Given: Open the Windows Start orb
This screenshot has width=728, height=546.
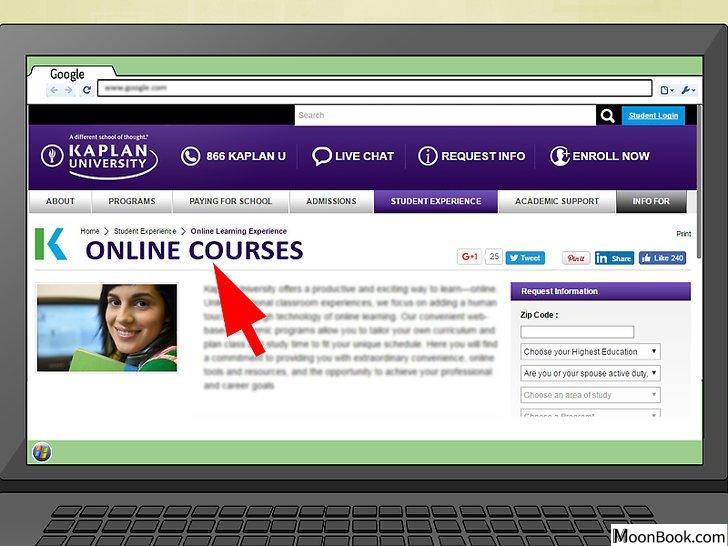Looking at the screenshot, I should (x=42, y=452).
